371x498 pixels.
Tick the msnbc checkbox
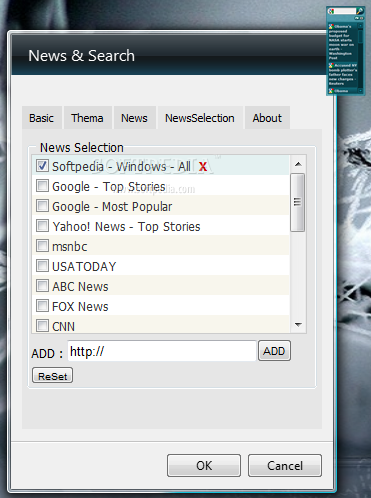[x=42, y=245]
